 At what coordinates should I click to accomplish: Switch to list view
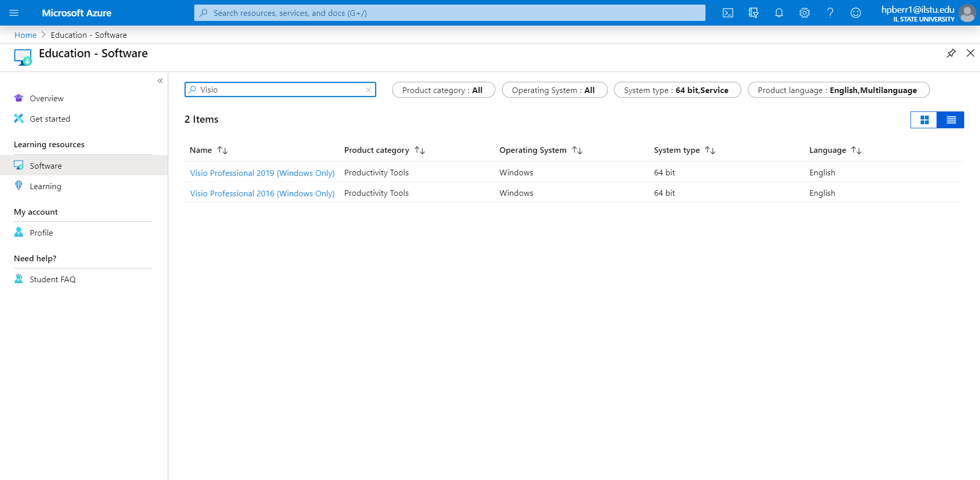click(951, 120)
